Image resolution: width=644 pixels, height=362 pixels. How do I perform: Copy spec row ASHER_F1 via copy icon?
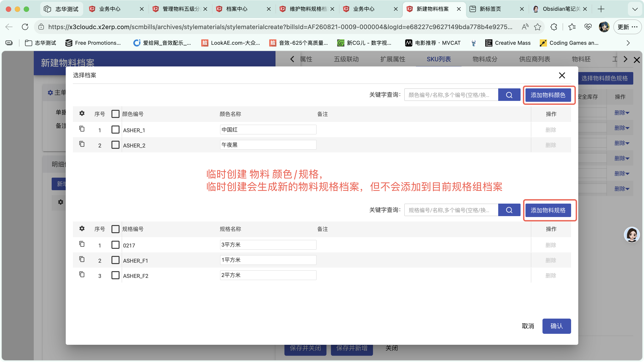click(x=82, y=259)
